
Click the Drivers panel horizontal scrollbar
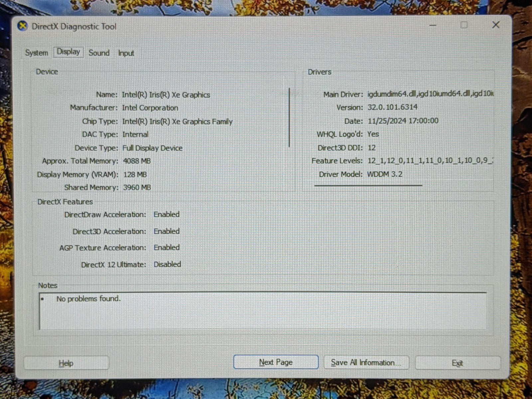pos(368,185)
